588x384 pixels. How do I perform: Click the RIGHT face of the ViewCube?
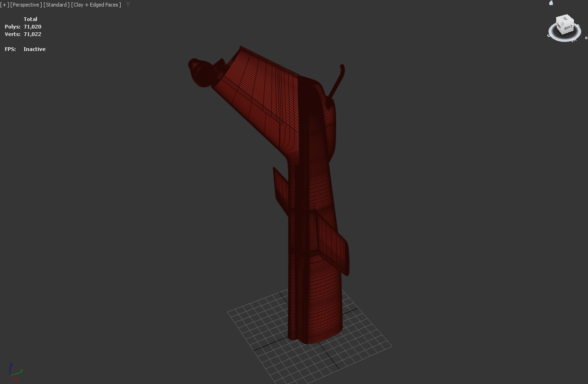coord(568,28)
